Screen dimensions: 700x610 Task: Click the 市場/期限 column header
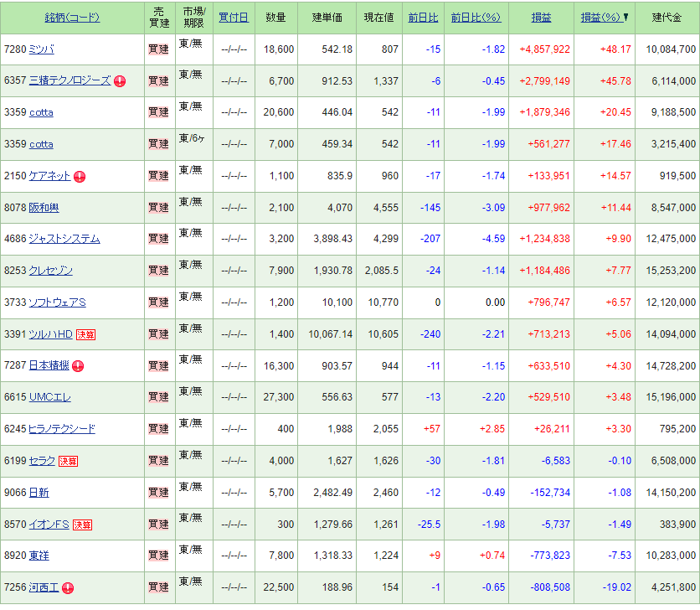pyautogui.click(x=194, y=18)
